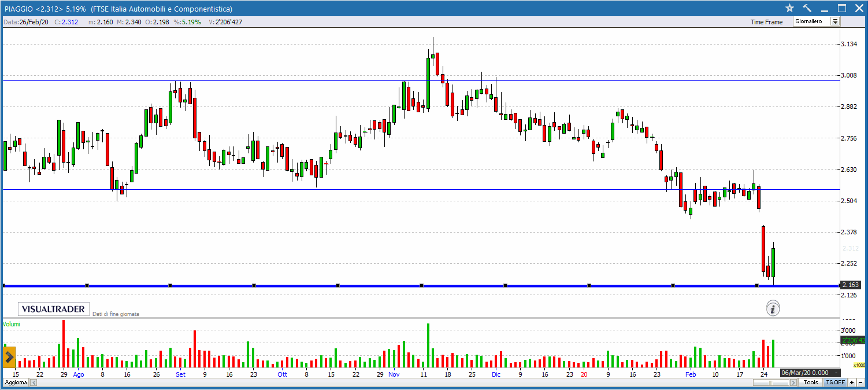Viewport: 868px width, 390px height.
Task: Open the Tools button menu
Action: coord(811,382)
